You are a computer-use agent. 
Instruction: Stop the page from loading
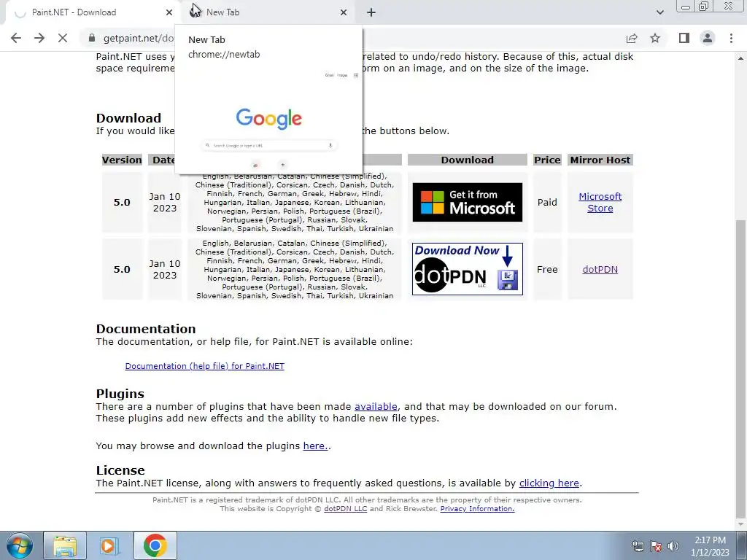63,38
